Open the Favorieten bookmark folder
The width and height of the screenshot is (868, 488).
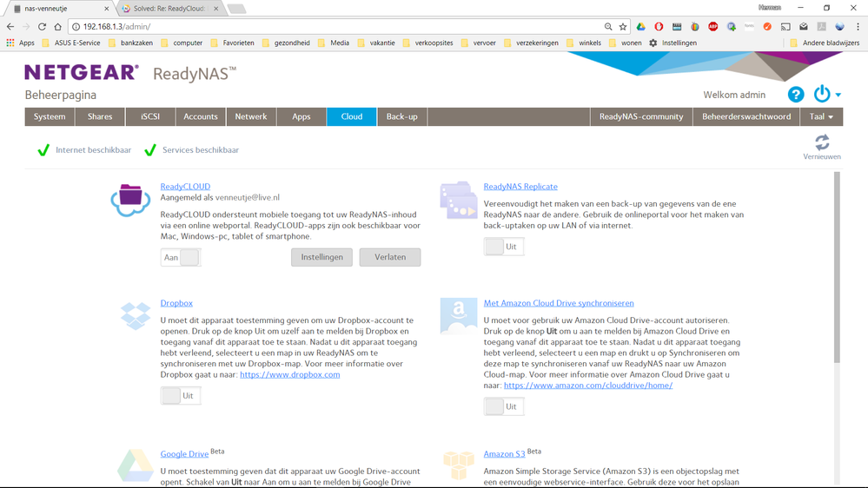point(233,43)
